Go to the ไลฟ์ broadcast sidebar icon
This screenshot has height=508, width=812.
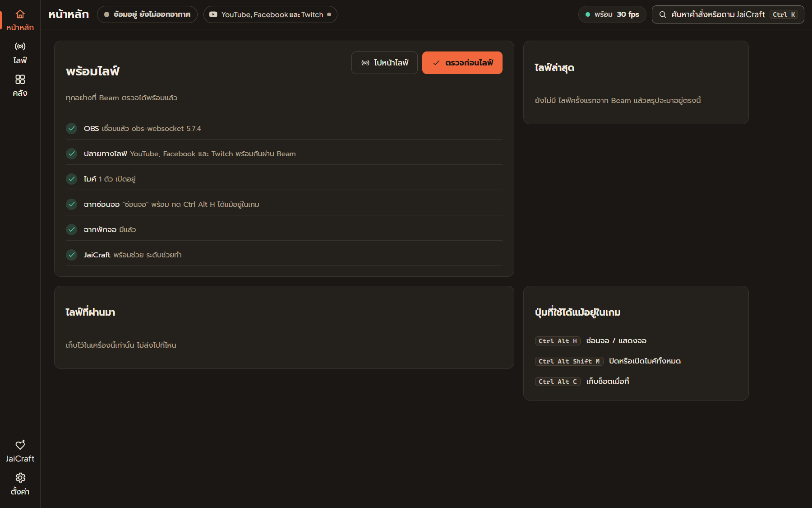(x=20, y=46)
